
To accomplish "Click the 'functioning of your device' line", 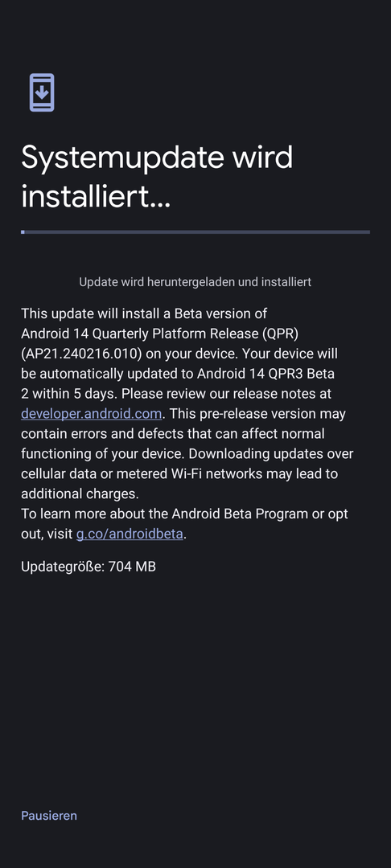I will pyautogui.click(x=103, y=453).
